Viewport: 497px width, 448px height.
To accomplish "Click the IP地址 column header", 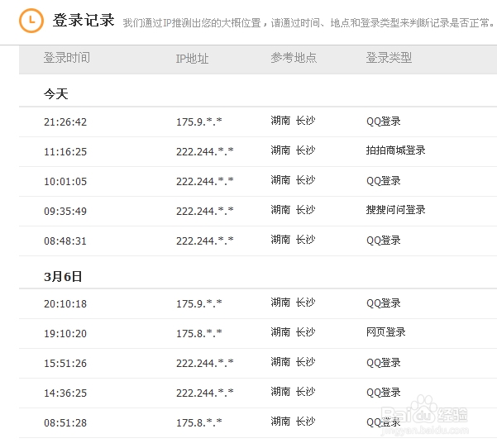I will (x=193, y=59).
